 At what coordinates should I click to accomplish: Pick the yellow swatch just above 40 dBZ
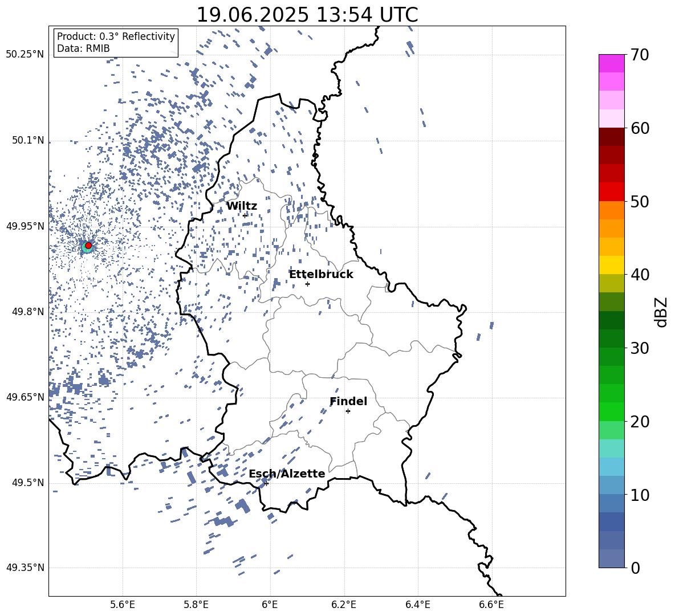tap(612, 265)
